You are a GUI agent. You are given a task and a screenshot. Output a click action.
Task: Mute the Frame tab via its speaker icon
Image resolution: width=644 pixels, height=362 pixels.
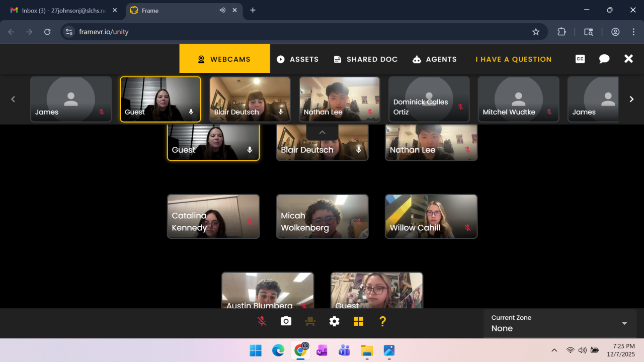[x=222, y=10]
